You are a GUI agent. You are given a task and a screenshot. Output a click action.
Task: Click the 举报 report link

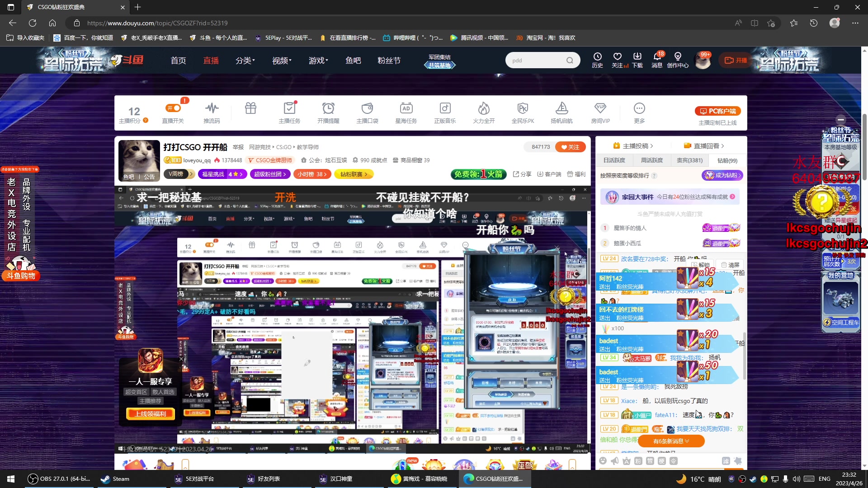click(x=238, y=147)
